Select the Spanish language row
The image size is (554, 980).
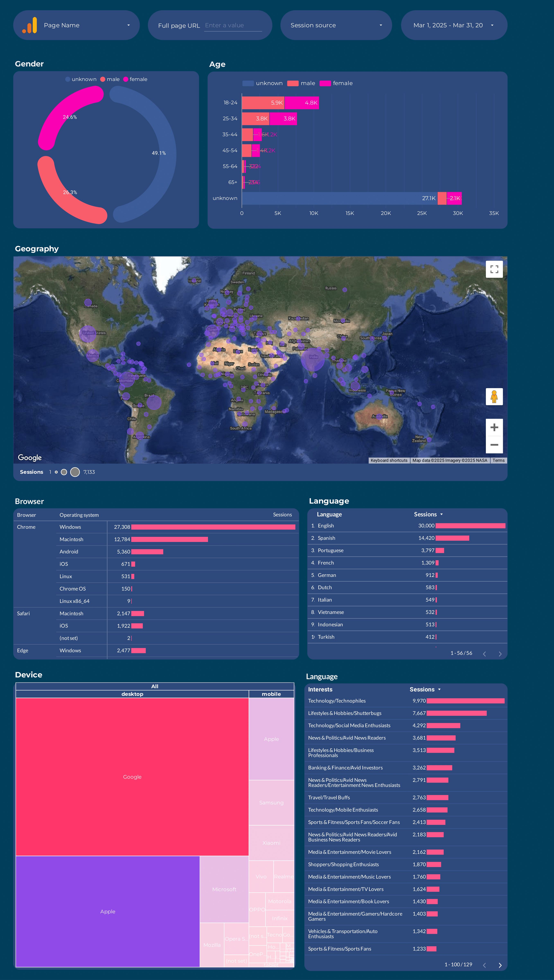pyautogui.click(x=408, y=538)
